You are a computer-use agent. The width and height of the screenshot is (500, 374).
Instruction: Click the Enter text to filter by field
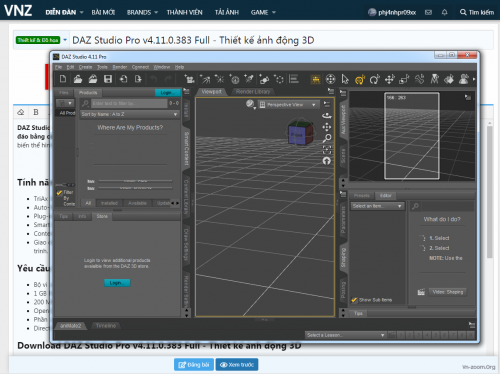point(129,103)
